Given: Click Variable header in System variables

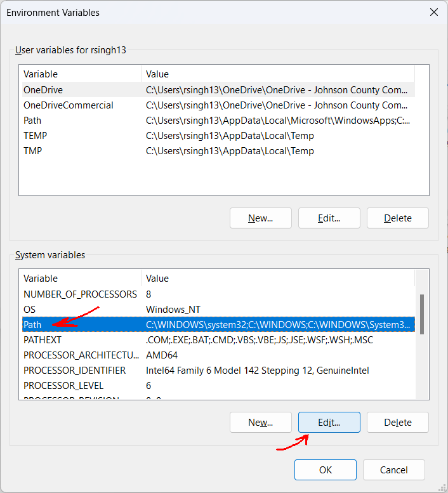Looking at the screenshot, I should tap(82, 279).
